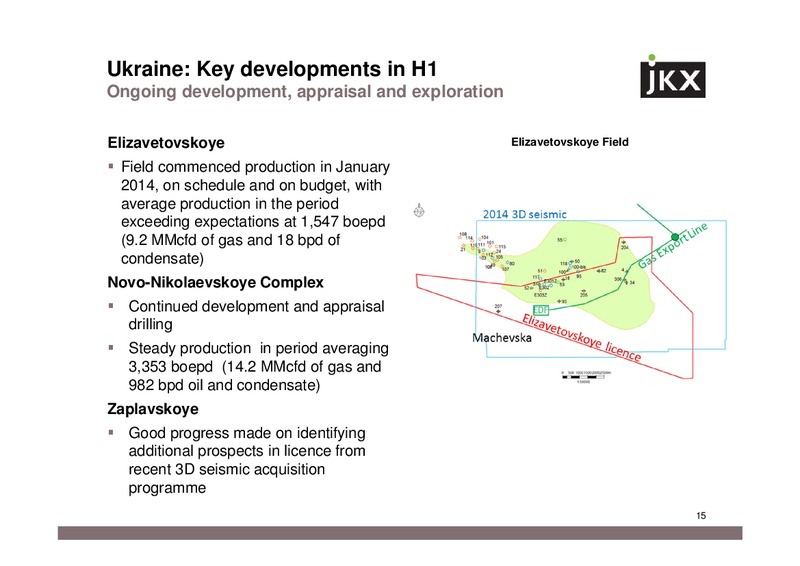Click the green EDF box on map
The width and height of the screenshot is (800, 566).
(540, 310)
